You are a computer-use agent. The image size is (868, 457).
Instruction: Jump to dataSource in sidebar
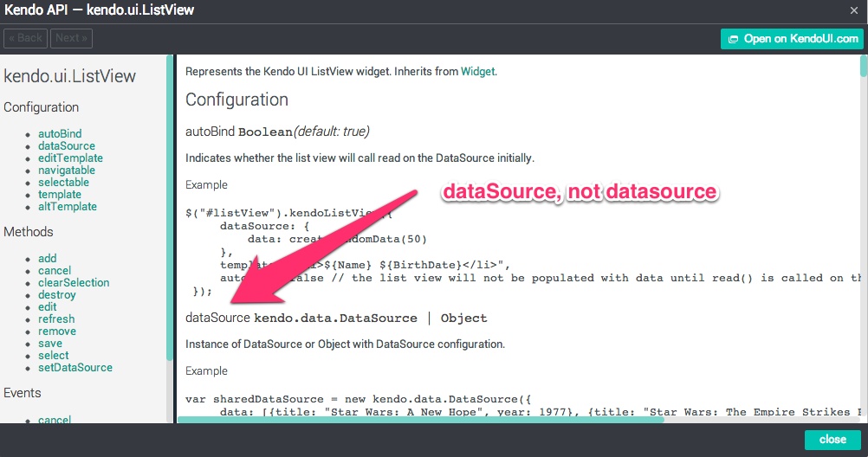67,146
